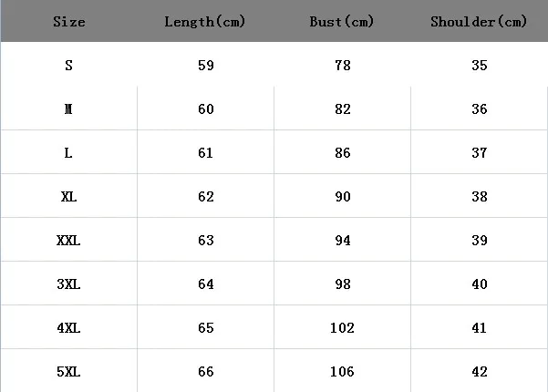Select the 3XL size label

point(68,284)
